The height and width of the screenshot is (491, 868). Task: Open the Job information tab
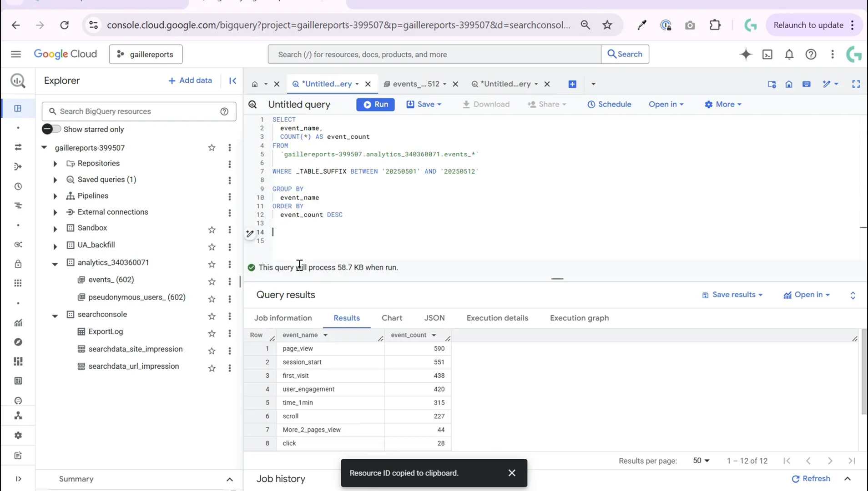[x=283, y=318]
